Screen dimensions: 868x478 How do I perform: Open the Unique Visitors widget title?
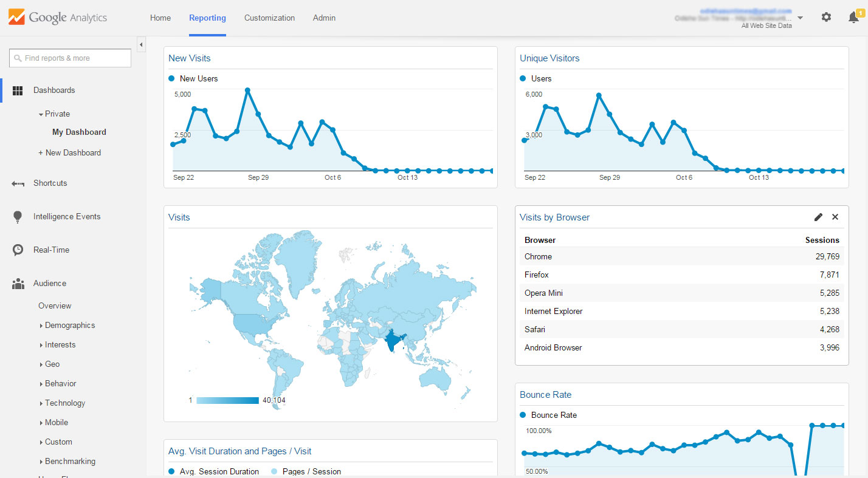(549, 58)
